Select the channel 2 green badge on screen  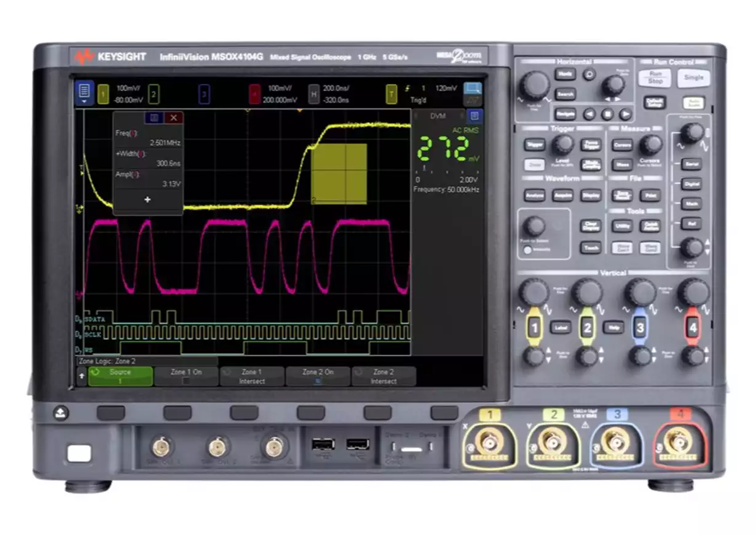click(154, 93)
